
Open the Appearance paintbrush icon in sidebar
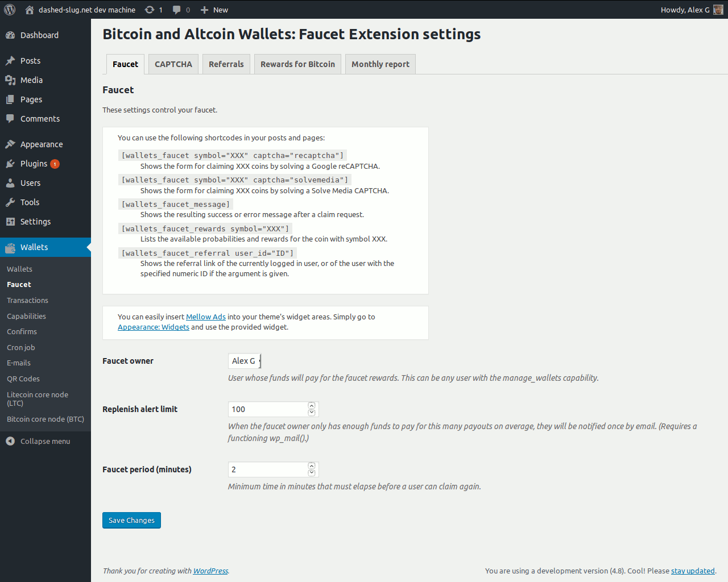click(x=10, y=144)
